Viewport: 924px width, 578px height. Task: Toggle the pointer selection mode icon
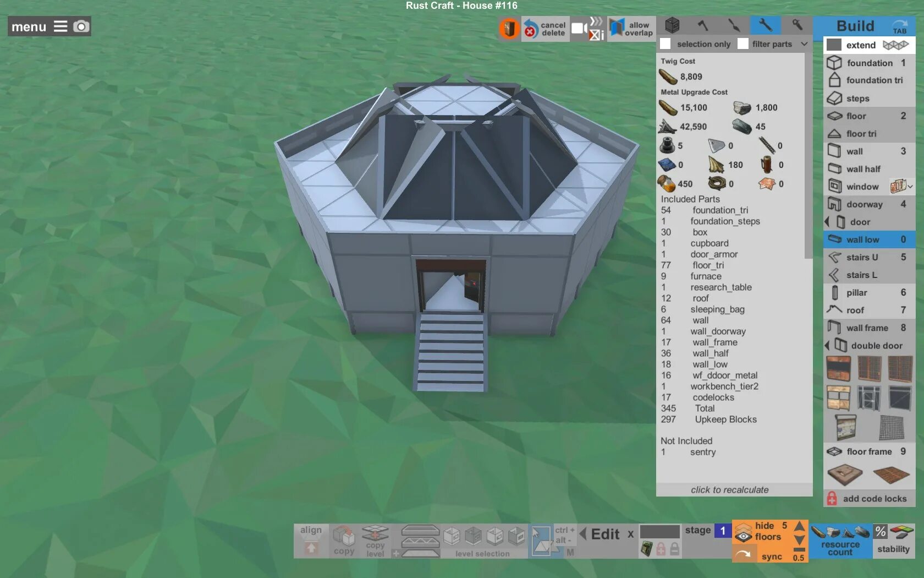click(541, 541)
